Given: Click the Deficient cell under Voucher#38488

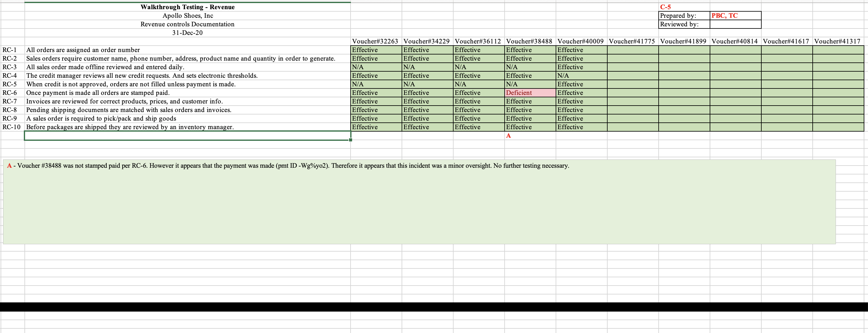Looking at the screenshot, I should tap(530, 93).
